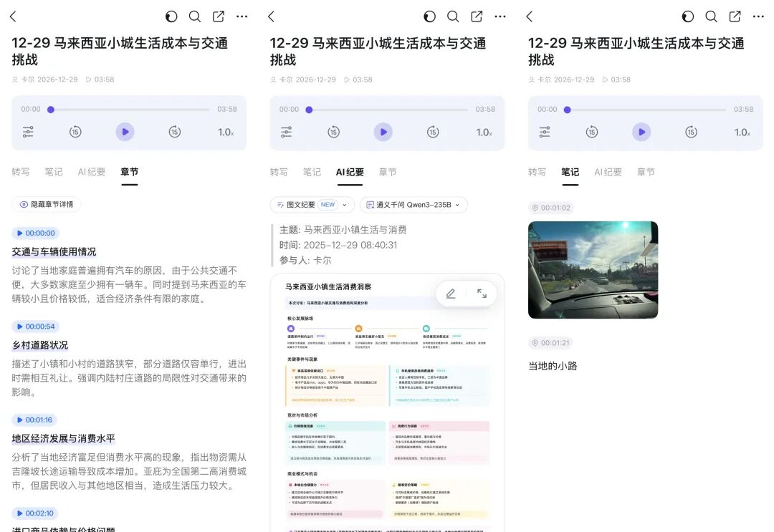Play the audio recording
Image resolution: width=774 pixels, height=532 pixels.
tap(125, 132)
